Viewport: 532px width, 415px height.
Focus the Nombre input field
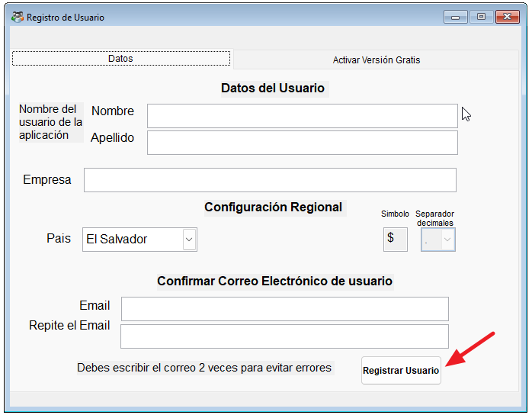click(x=303, y=116)
